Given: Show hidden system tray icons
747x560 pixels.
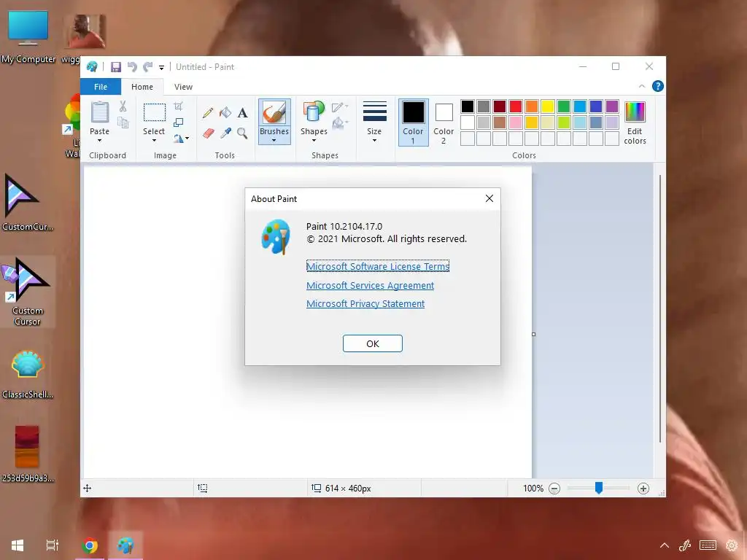Looking at the screenshot, I should point(664,545).
